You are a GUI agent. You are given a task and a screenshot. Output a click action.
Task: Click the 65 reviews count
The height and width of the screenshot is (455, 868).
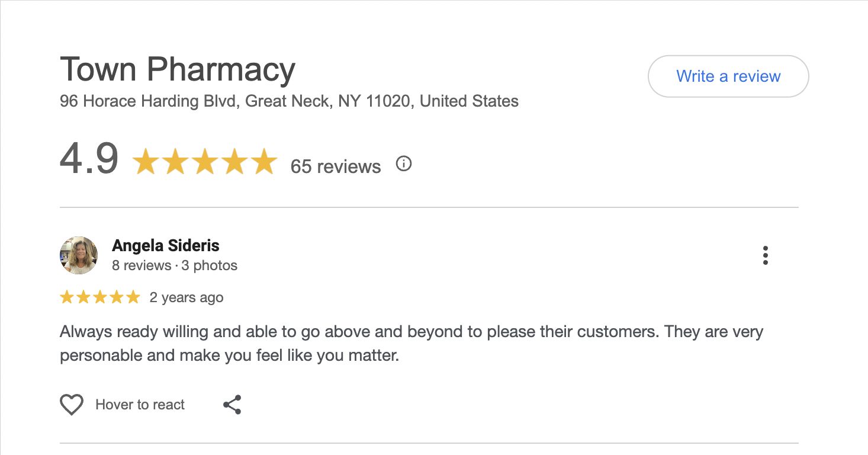tap(336, 166)
